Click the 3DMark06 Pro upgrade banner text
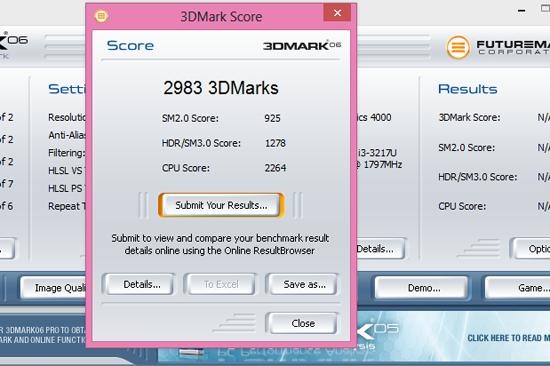This screenshot has height=366, width=550. pyautogui.click(x=42, y=335)
